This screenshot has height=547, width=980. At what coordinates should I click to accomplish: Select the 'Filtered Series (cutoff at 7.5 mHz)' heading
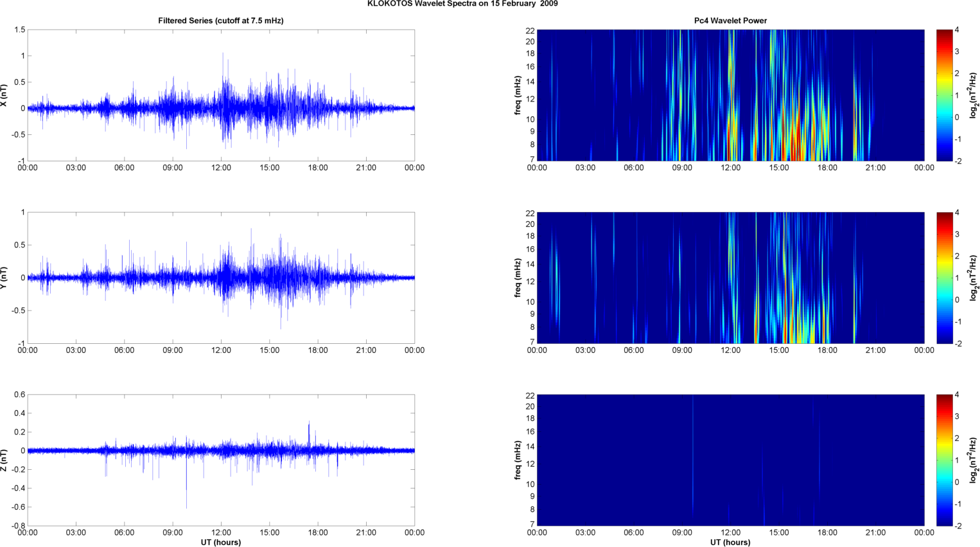tap(221, 21)
